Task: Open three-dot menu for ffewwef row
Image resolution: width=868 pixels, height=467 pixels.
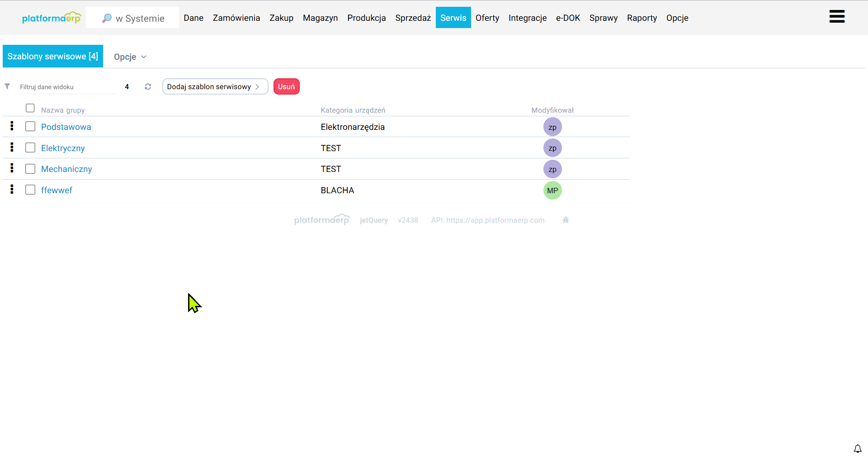Action: pyautogui.click(x=12, y=190)
